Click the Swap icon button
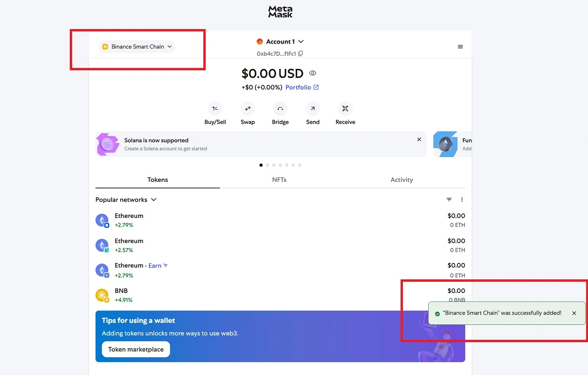Screen dimensions: 588x375 [248, 108]
